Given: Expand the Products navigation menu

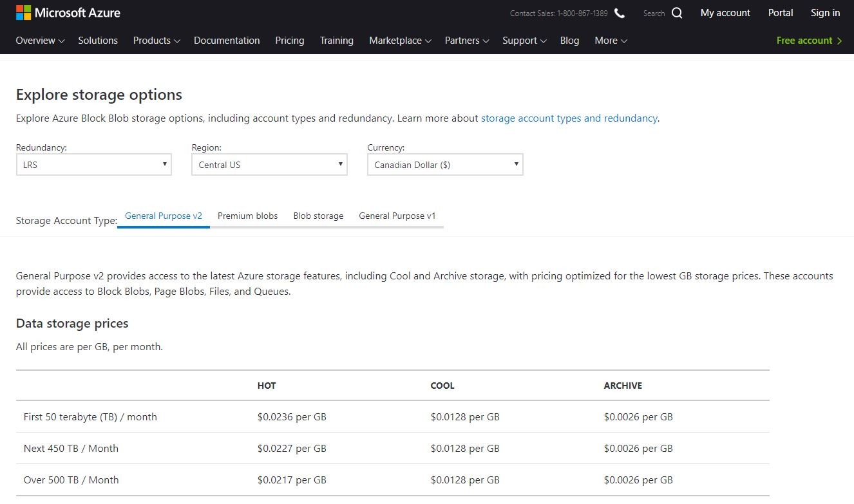Looking at the screenshot, I should click(x=156, y=41).
